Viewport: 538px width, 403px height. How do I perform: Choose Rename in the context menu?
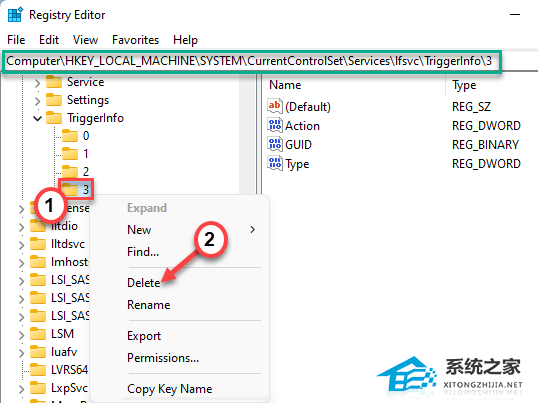tap(149, 305)
